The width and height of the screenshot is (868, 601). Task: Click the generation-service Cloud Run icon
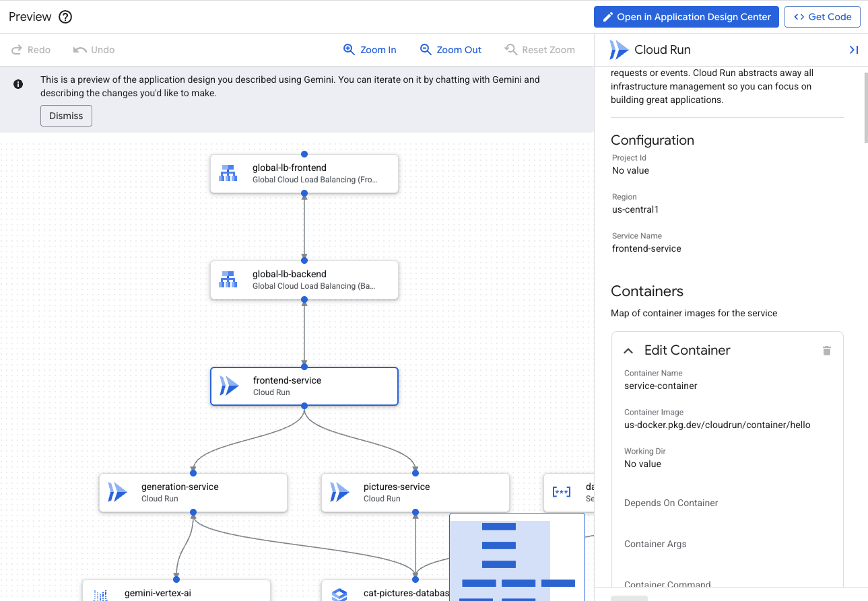pyautogui.click(x=117, y=493)
